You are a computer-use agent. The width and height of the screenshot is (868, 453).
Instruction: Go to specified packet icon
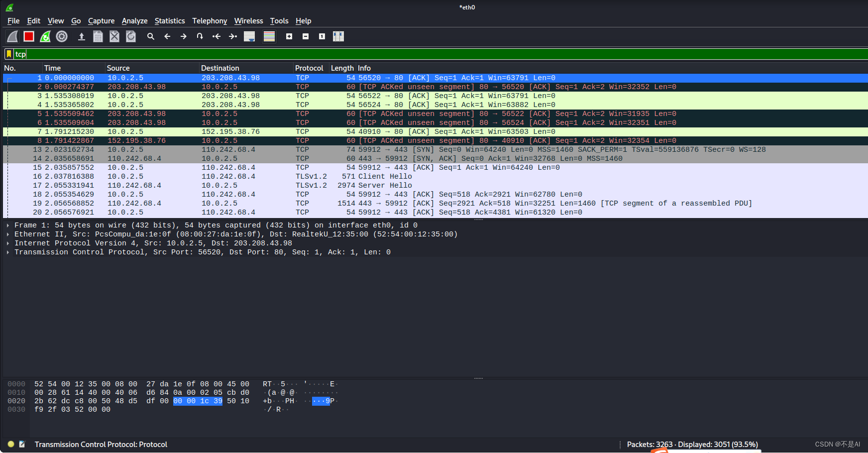click(x=200, y=36)
